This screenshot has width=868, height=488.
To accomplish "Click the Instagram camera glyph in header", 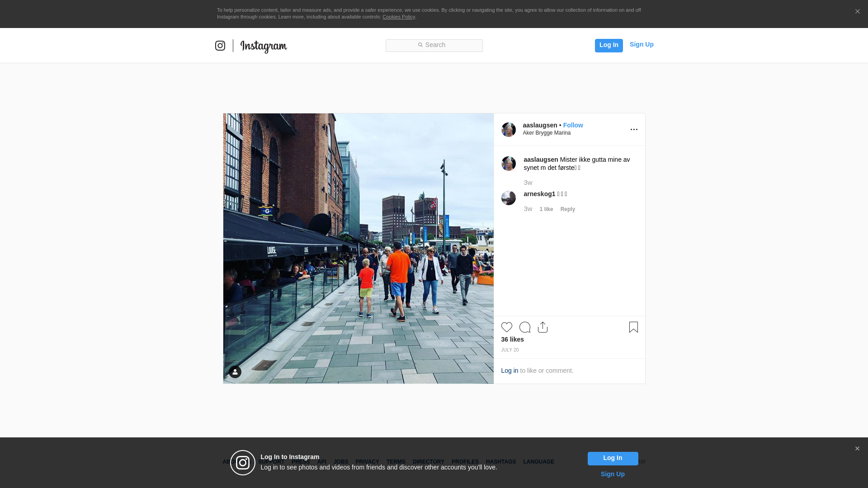I will [x=220, y=46].
